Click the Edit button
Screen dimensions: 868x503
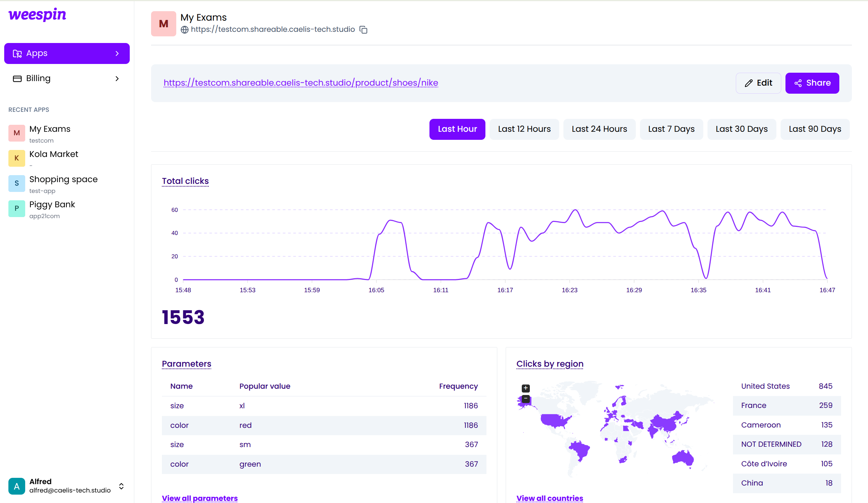758,83
